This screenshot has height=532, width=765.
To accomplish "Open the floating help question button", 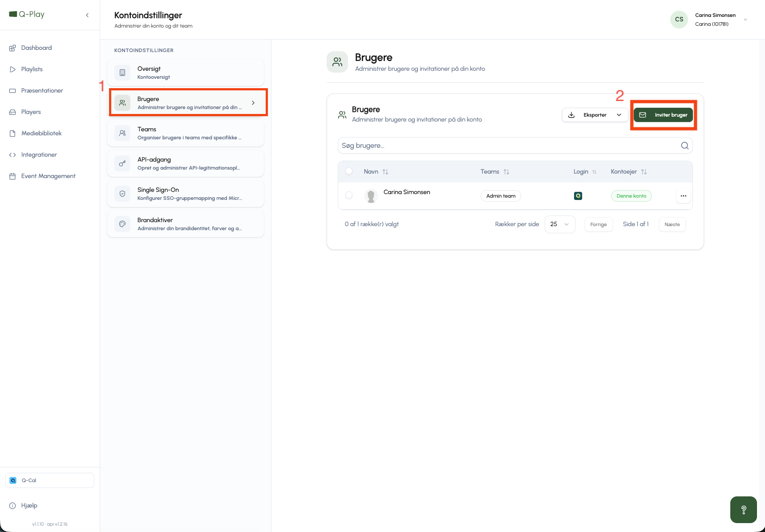I will 743,510.
